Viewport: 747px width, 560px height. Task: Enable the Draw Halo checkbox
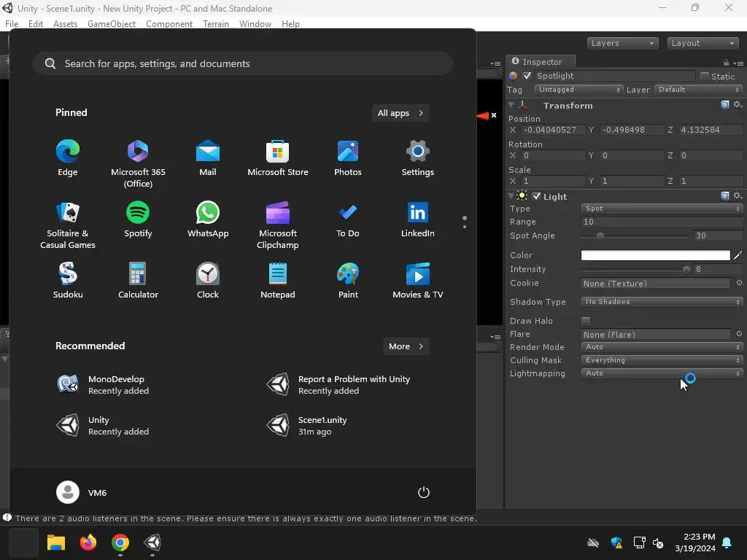(586, 321)
